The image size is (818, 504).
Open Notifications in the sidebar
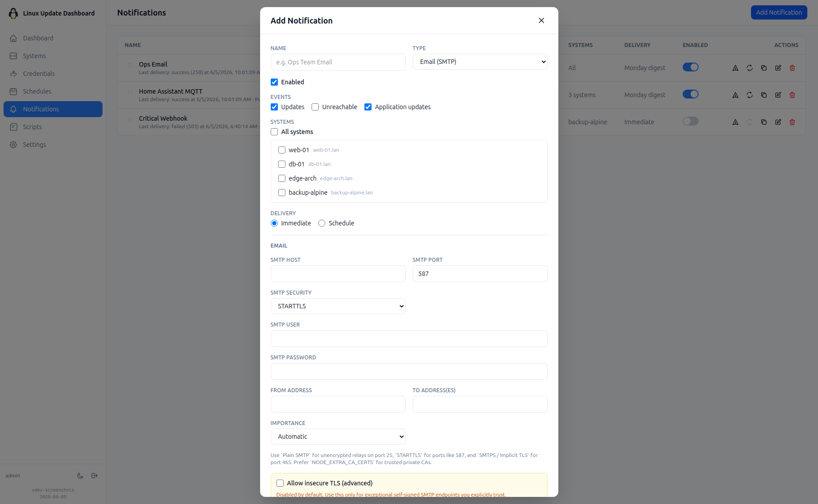pos(53,109)
